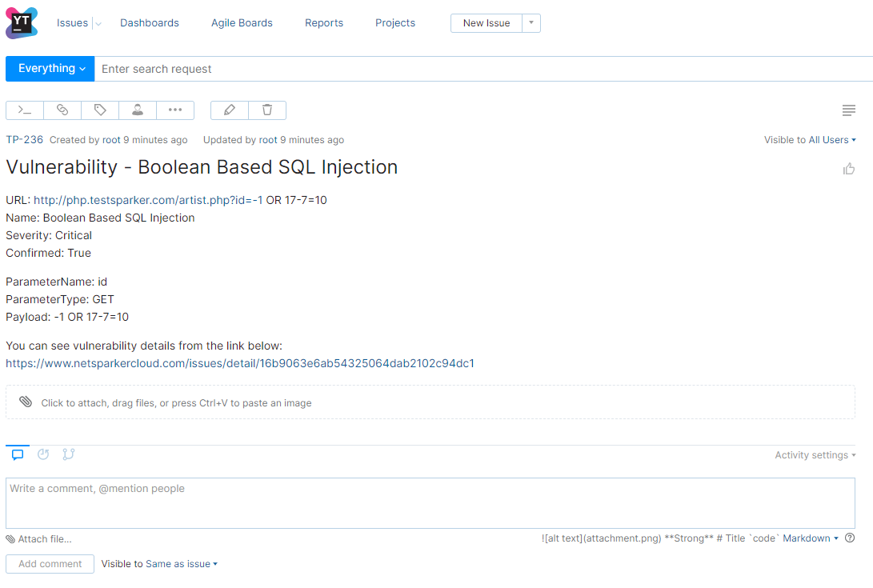Click the delete trash icon

[x=267, y=110]
